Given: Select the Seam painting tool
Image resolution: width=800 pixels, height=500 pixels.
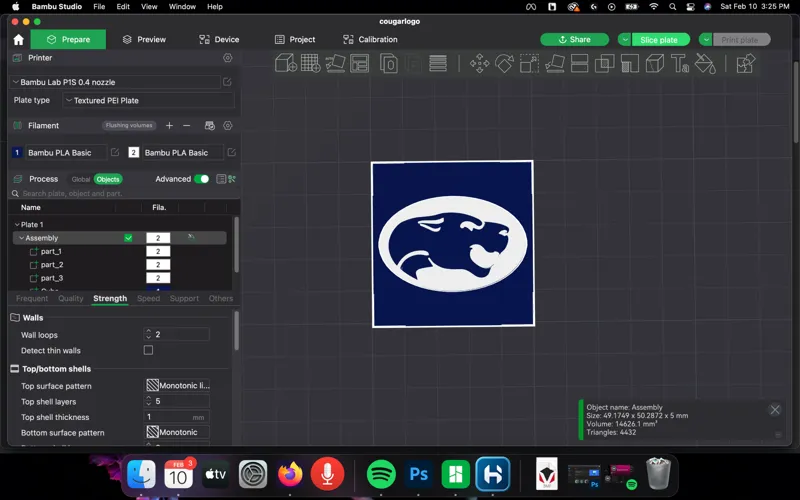Looking at the screenshot, I should [x=655, y=64].
